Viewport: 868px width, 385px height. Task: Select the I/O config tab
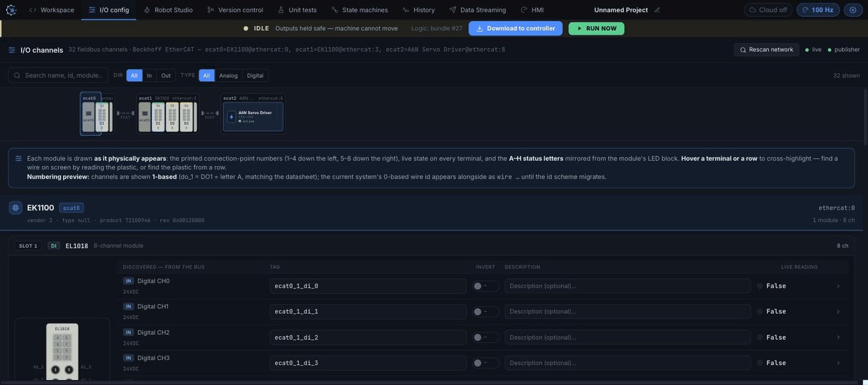coord(108,10)
